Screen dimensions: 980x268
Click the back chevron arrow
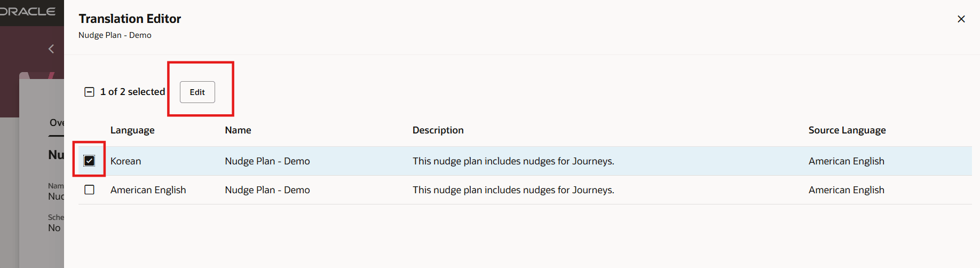point(51,49)
